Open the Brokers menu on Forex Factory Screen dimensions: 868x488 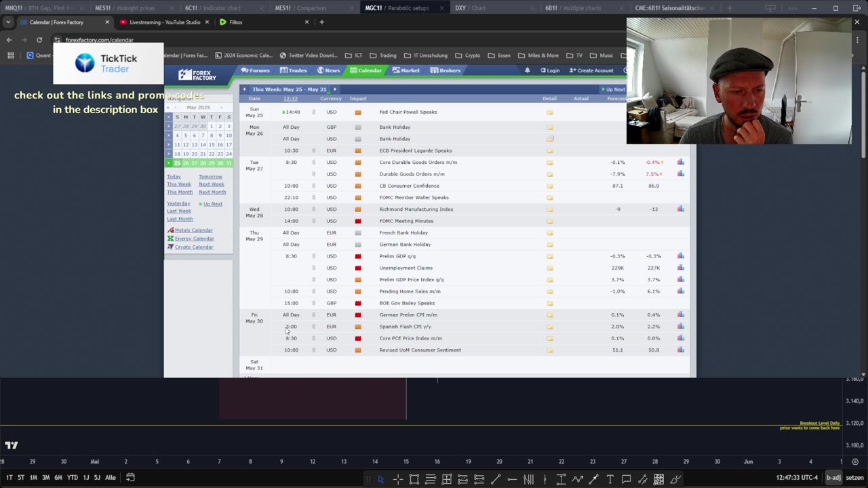445,70
